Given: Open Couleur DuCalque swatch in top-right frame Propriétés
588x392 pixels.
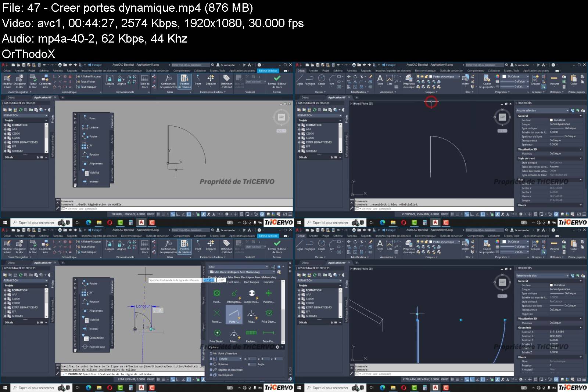Looking at the screenshot, I should pyautogui.click(x=551, y=120).
